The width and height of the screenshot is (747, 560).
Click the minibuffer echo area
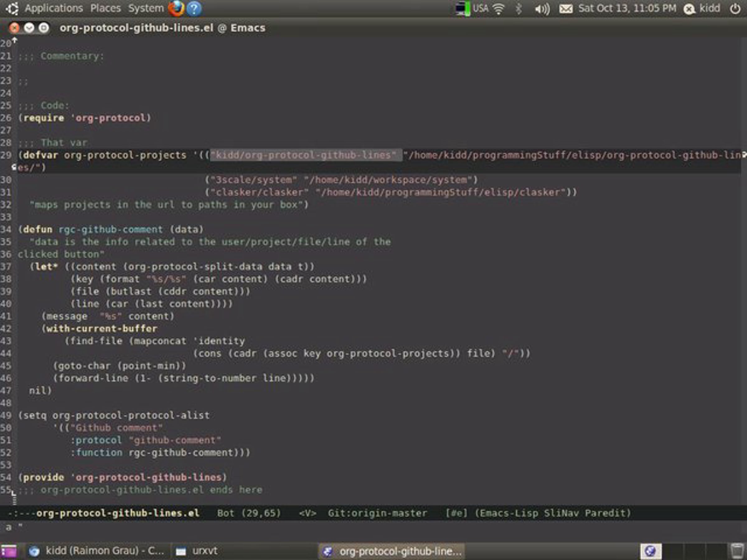(374, 528)
